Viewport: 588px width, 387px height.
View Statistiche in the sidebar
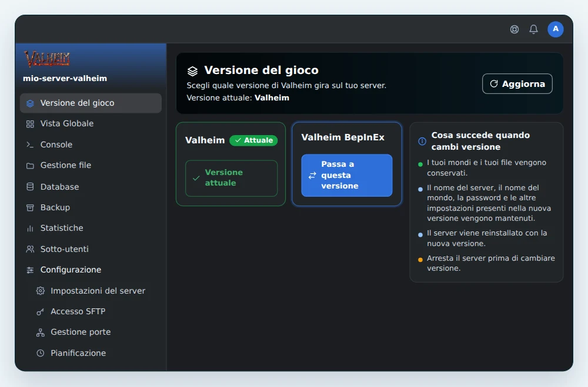(91, 228)
